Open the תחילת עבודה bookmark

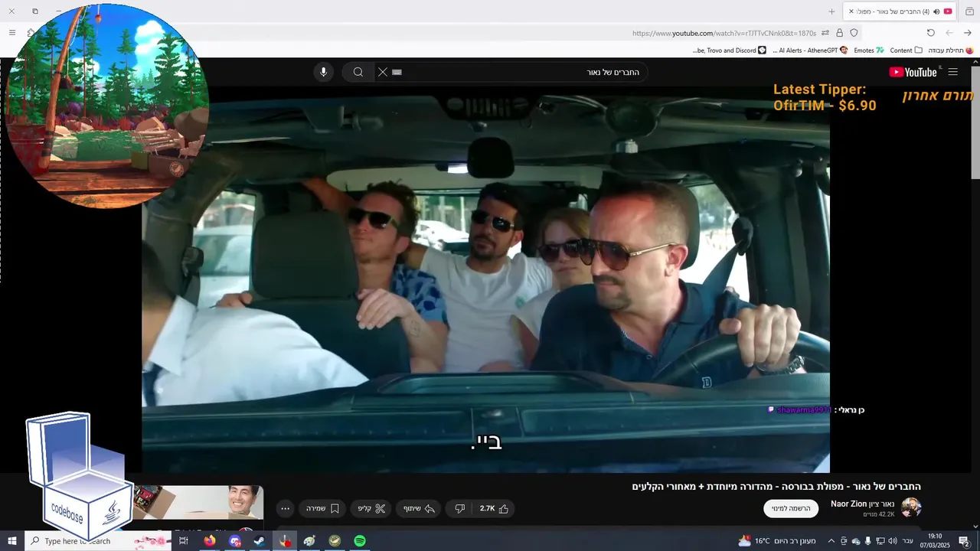[x=950, y=51]
